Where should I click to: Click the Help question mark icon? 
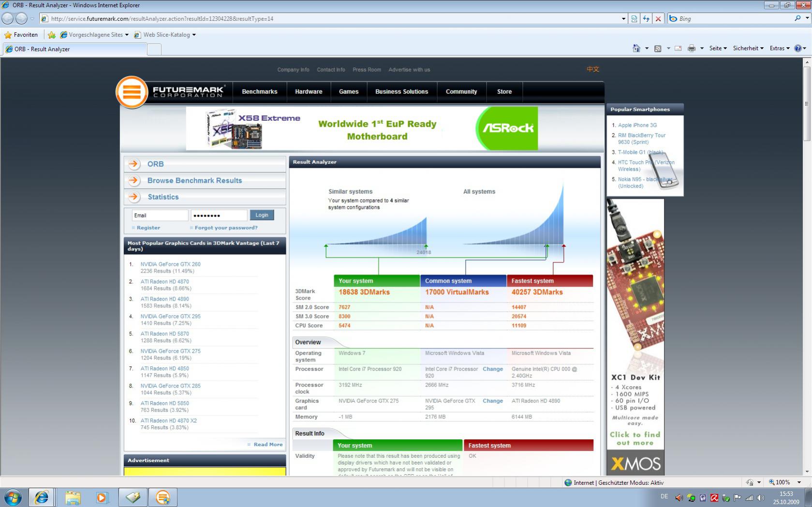coord(798,48)
